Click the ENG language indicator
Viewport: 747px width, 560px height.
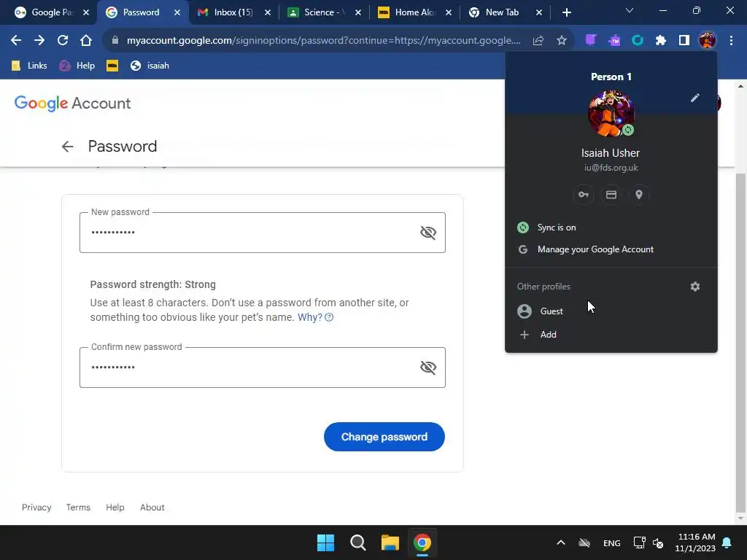coord(612,542)
